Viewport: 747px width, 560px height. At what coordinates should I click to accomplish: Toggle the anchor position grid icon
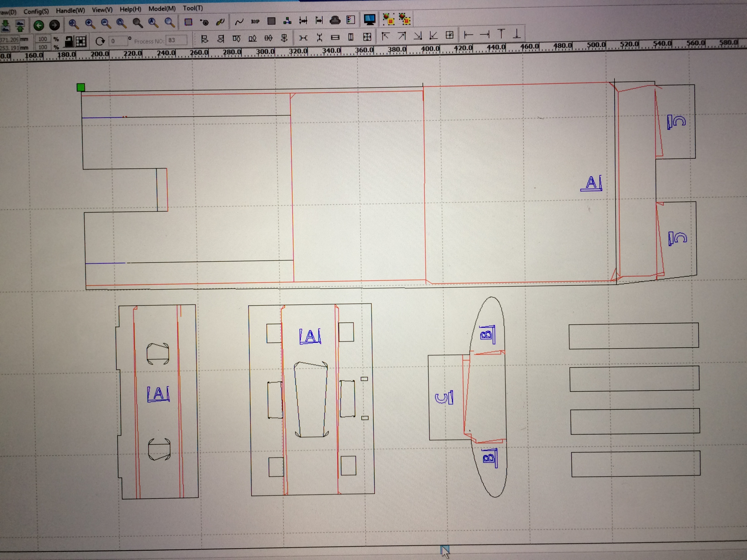81,41
